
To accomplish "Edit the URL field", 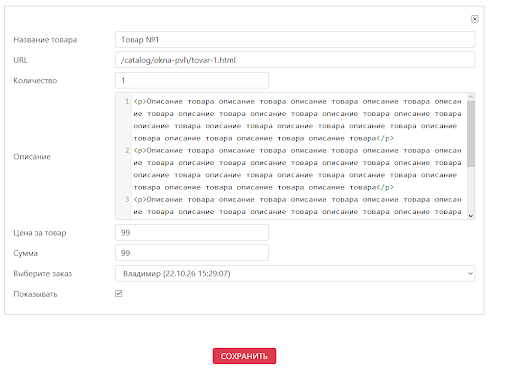I will point(295,60).
